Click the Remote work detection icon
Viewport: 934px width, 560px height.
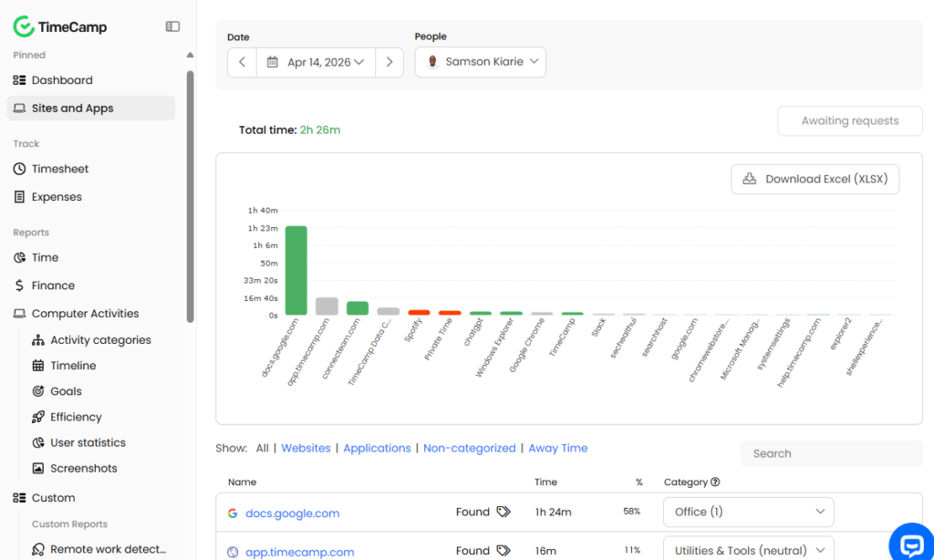(x=38, y=549)
